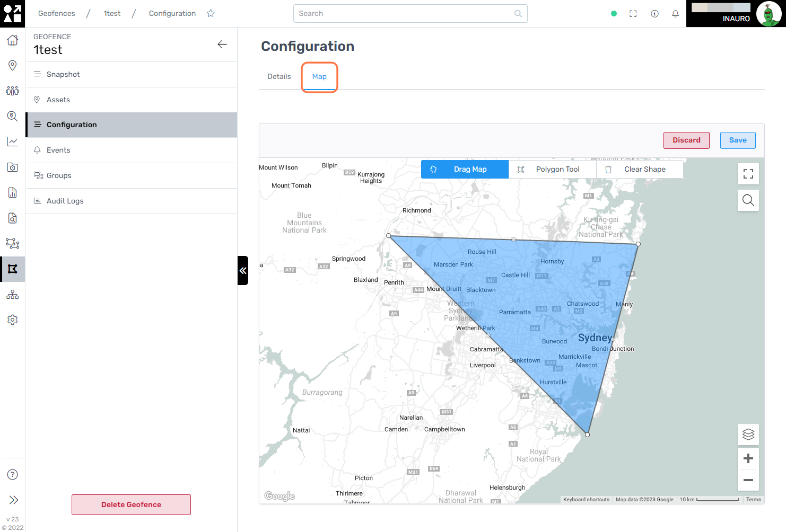Open the map search sidebar icon
The width and height of the screenshot is (786, 532).
(12, 116)
